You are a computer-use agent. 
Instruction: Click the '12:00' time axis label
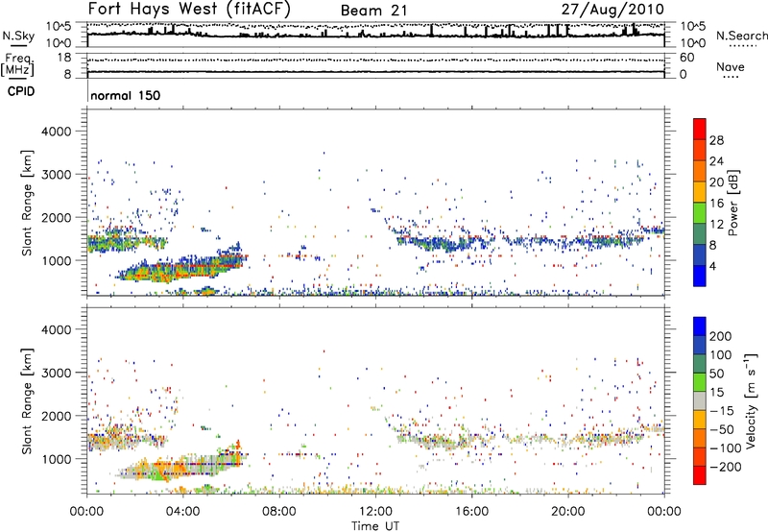375,512
